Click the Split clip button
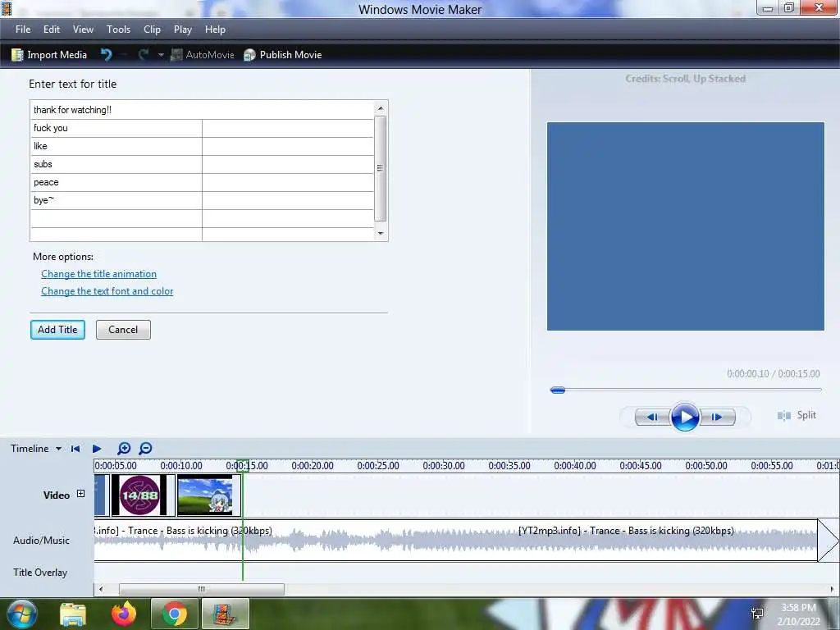840x630 pixels. pos(797,415)
